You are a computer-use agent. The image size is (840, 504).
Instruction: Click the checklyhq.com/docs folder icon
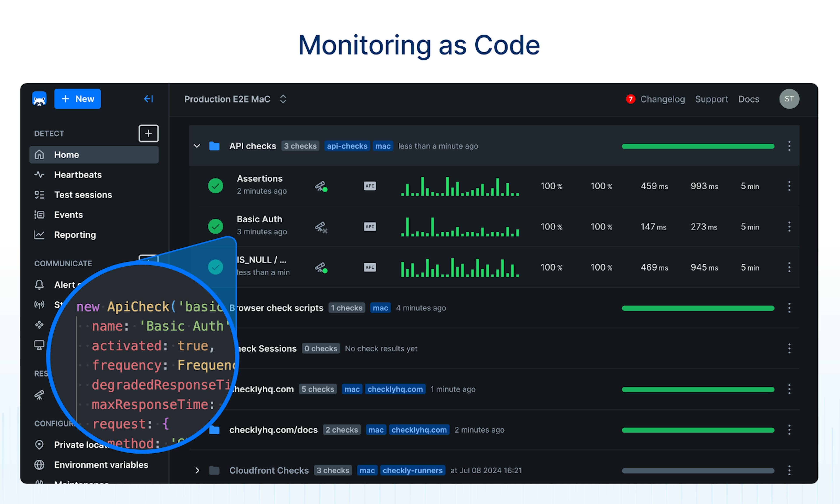(x=214, y=430)
